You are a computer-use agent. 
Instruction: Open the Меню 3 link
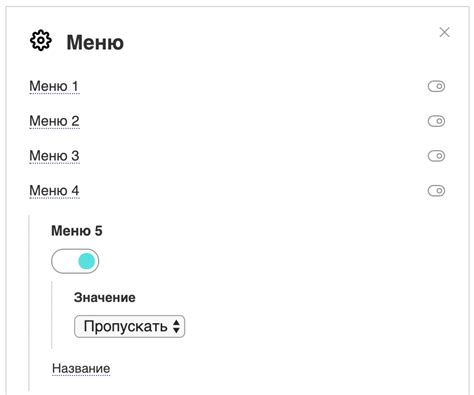54,156
